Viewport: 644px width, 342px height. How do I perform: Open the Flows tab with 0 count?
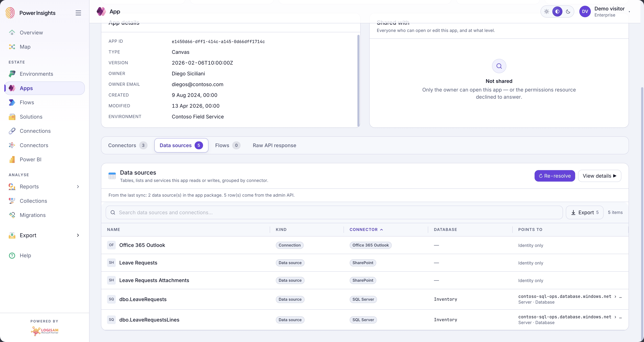point(227,145)
